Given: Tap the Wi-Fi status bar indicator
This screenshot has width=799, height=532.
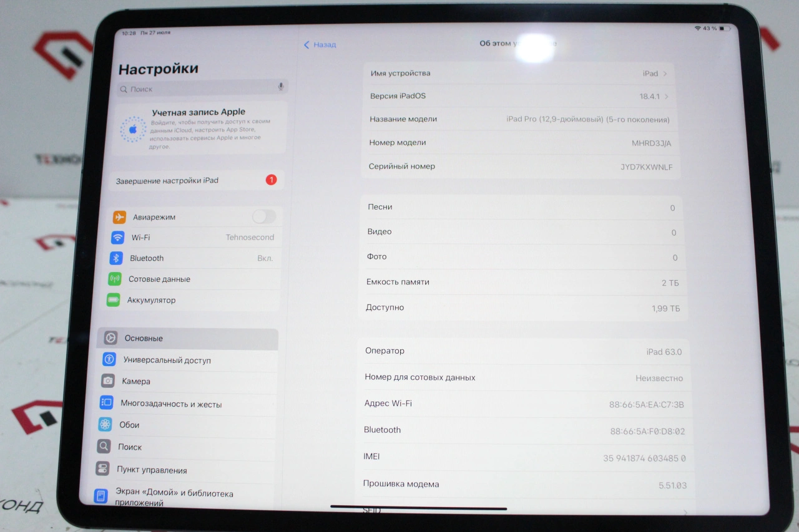Looking at the screenshot, I should coord(697,29).
